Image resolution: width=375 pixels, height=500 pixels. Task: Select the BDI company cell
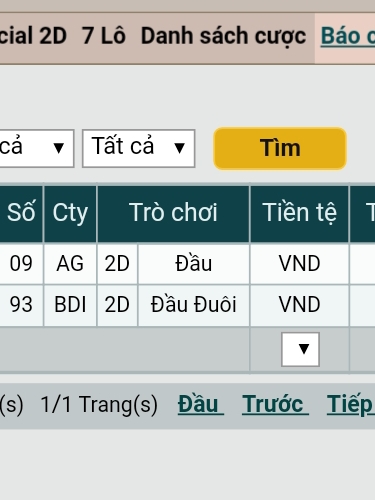coord(70,305)
